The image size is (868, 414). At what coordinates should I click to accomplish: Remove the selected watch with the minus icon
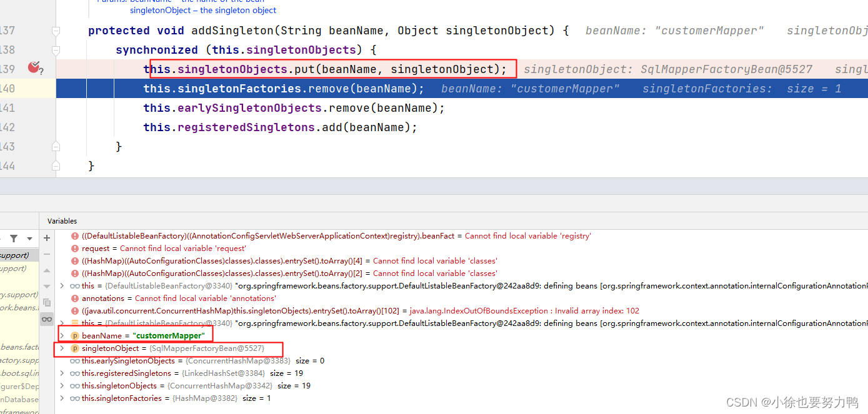pos(47,255)
